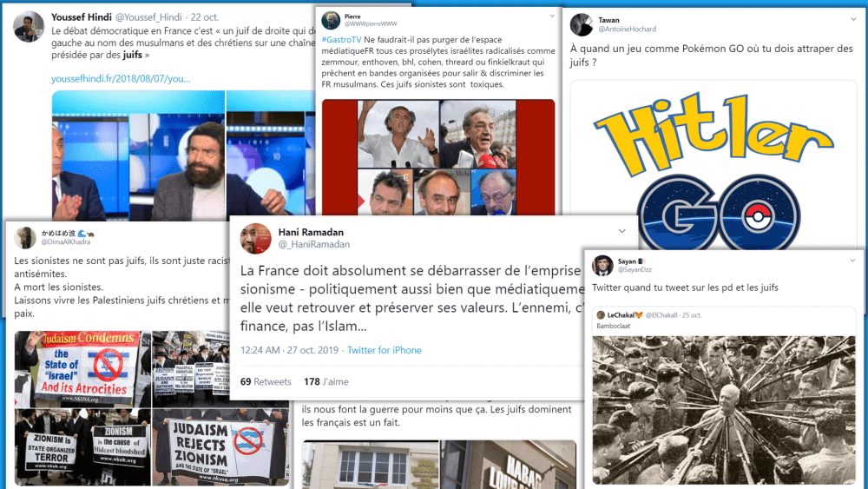Click LeChakal's small avatar in quoted tweet
The height and width of the screenshot is (489, 868).
tap(601, 315)
